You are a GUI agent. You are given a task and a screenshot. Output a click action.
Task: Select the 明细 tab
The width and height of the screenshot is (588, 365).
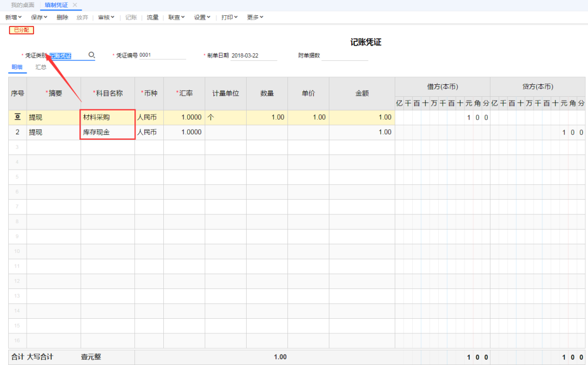click(17, 67)
